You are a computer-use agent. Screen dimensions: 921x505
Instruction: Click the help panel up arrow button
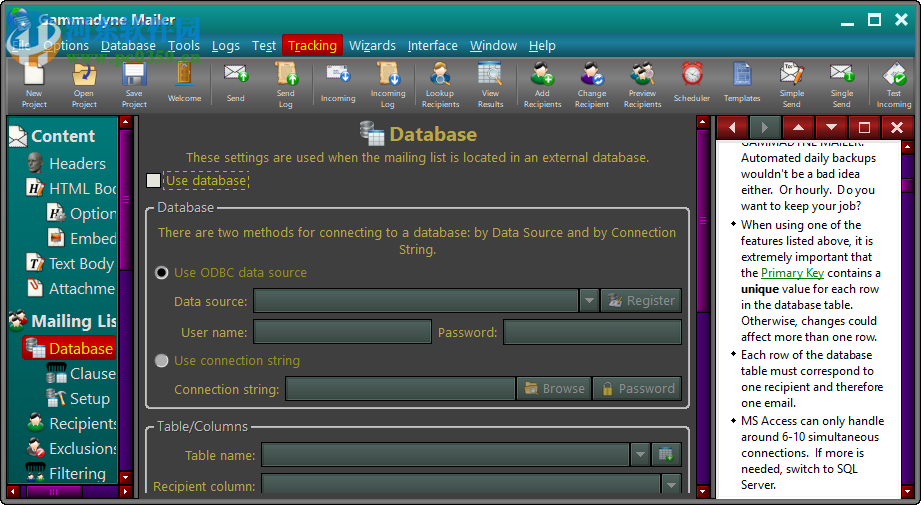coord(798,127)
